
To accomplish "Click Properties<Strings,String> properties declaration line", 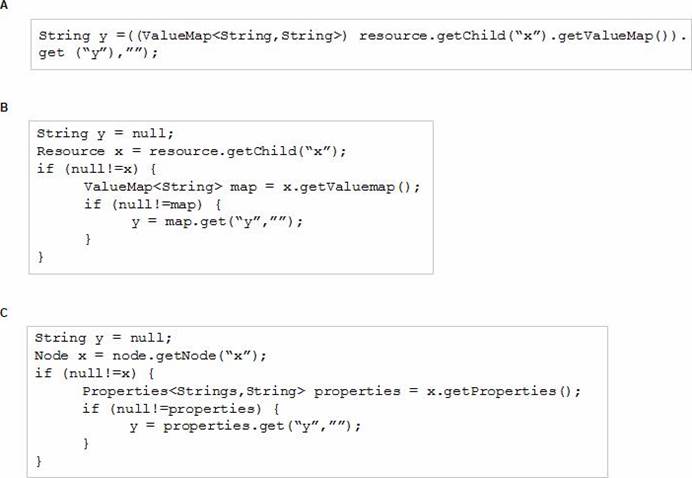I will [331, 391].
